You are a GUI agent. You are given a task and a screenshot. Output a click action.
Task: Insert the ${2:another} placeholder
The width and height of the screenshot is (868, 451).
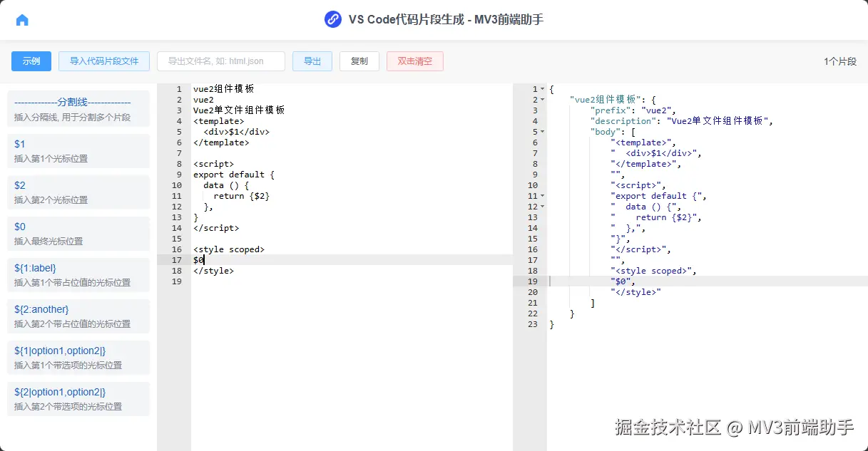pyautogui.click(x=78, y=316)
